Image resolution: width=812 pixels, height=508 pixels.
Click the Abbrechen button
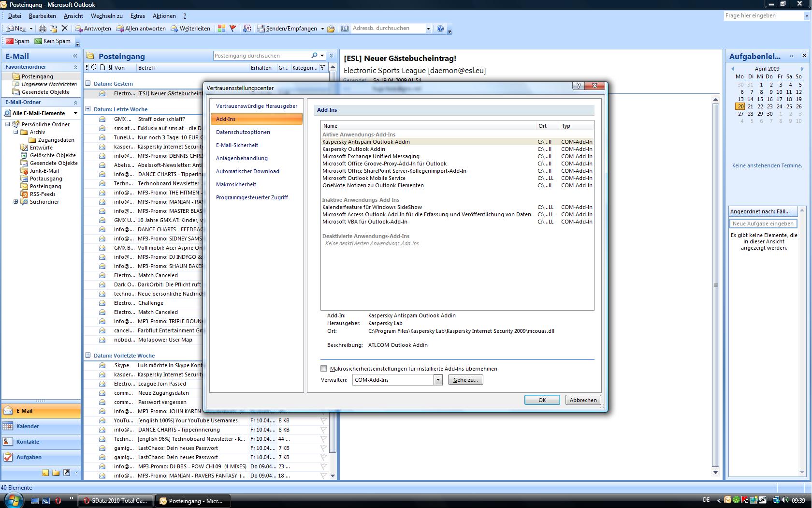coord(583,400)
